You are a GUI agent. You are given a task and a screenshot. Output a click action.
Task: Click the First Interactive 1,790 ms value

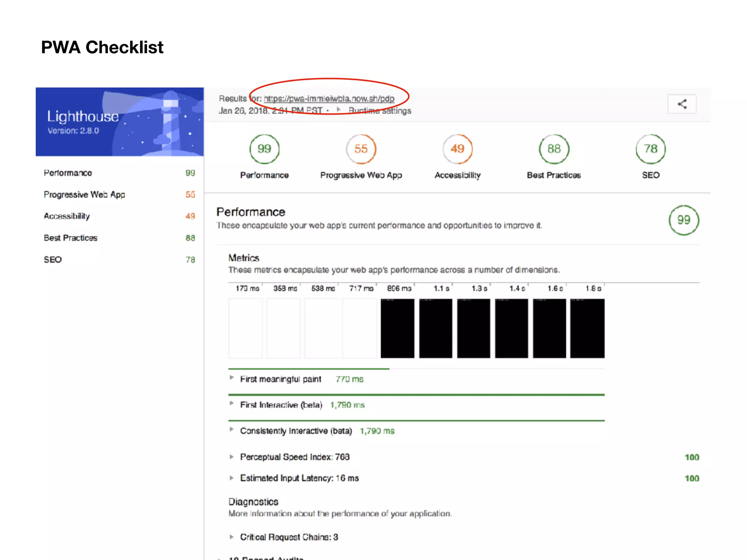(x=348, y=405)
